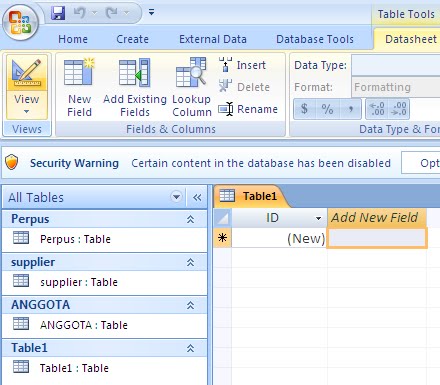440x385 pixels.
Task: Insert a column with Insert
Action: tap(242, 65)
